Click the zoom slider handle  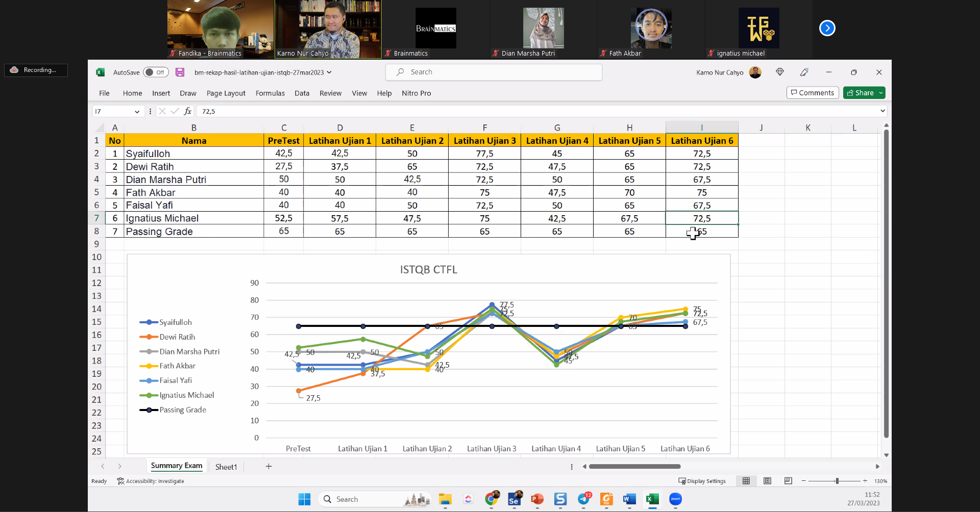pyautogui.click(x=837, y=481)
